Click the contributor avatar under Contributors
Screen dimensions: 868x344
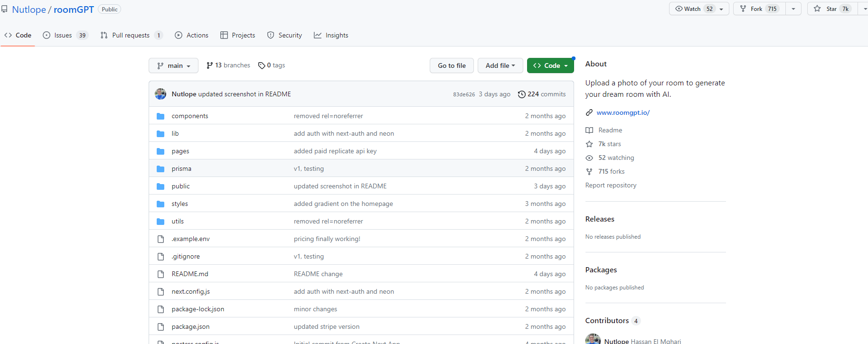click(x=593, y=339)
